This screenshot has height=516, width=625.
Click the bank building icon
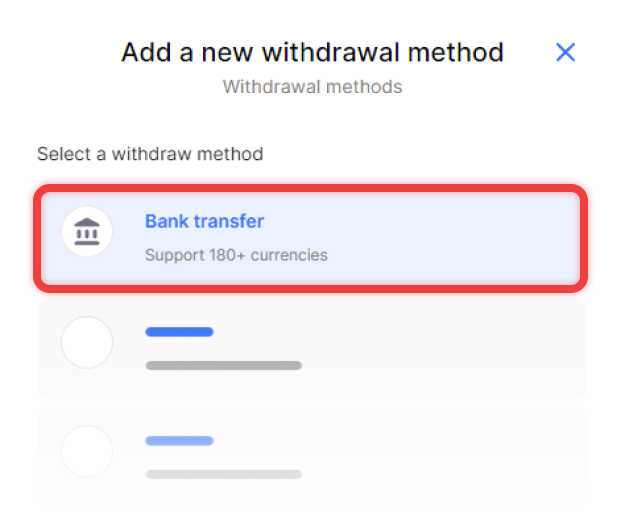point(87,233)
